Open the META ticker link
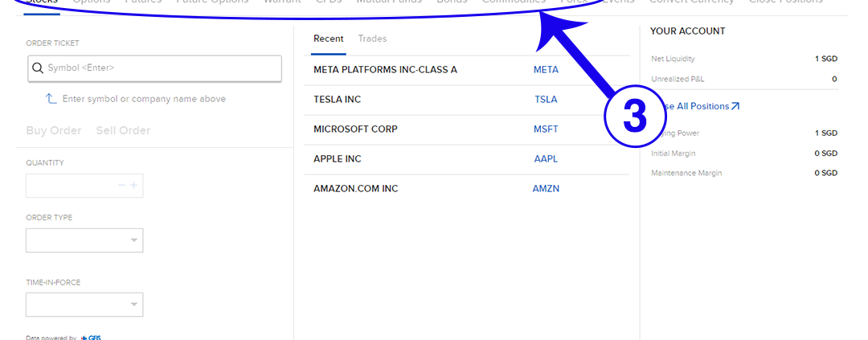The width and height of the screenshot is (868, 340). tap(546, 70)
